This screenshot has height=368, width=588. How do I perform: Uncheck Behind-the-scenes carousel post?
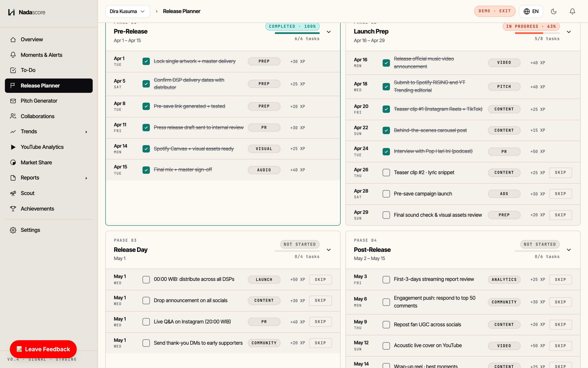386,130
